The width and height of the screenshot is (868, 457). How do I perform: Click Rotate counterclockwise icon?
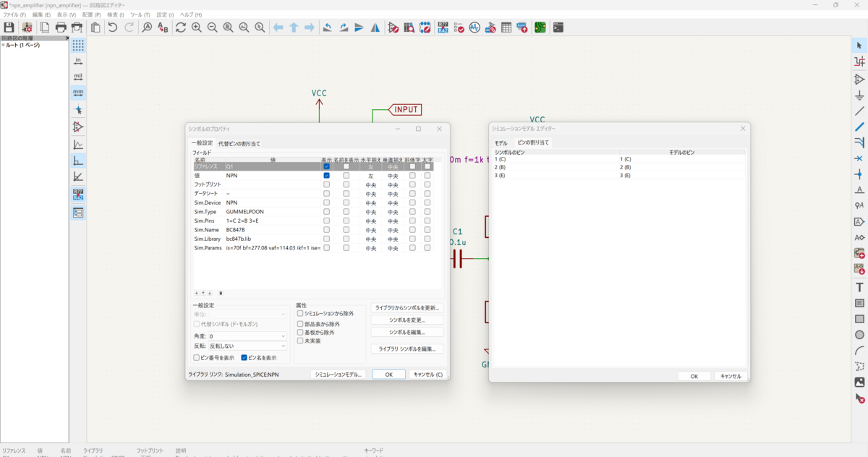(x=328, y=27)
